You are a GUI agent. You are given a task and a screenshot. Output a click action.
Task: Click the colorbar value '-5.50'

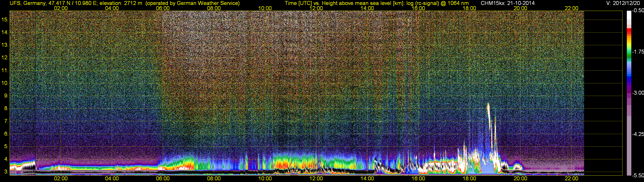click(638, 175)
